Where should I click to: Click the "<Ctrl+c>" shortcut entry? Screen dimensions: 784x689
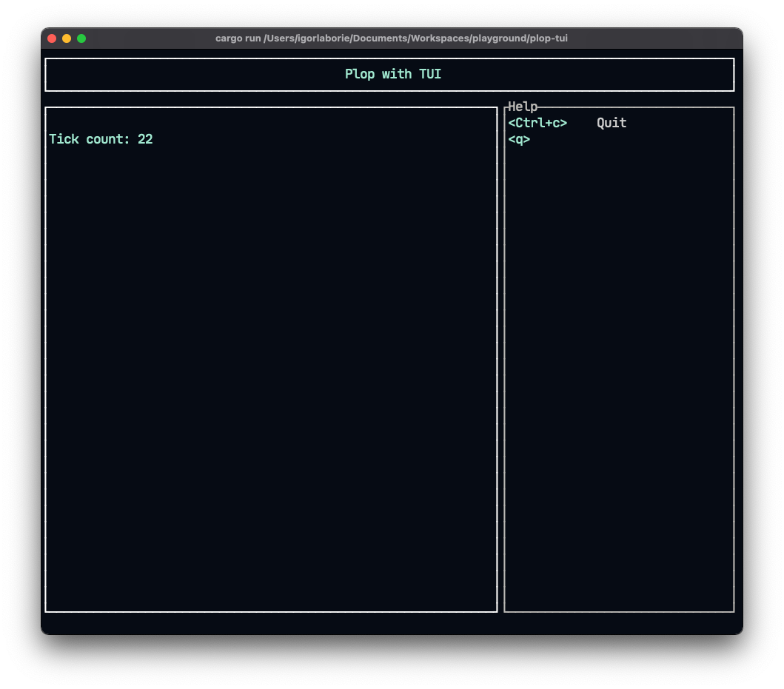tap(537, 123)
